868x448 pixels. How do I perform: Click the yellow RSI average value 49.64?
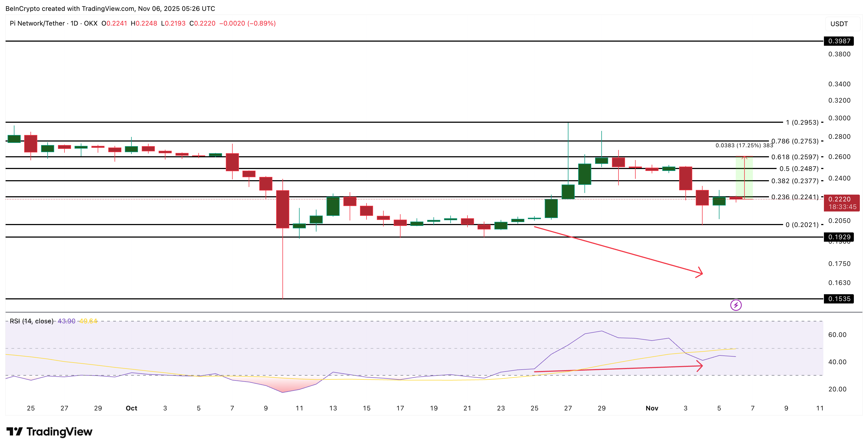(x=88, y=321)
